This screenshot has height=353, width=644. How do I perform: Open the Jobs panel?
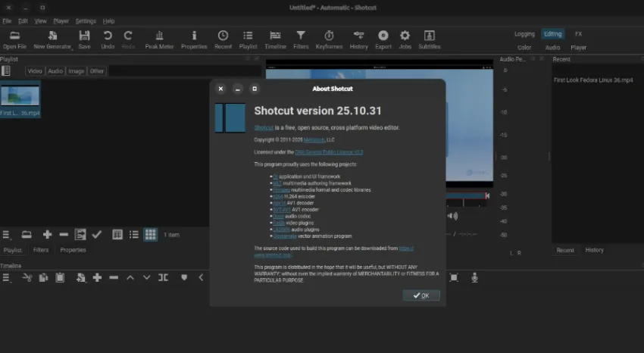click(405, 40)
